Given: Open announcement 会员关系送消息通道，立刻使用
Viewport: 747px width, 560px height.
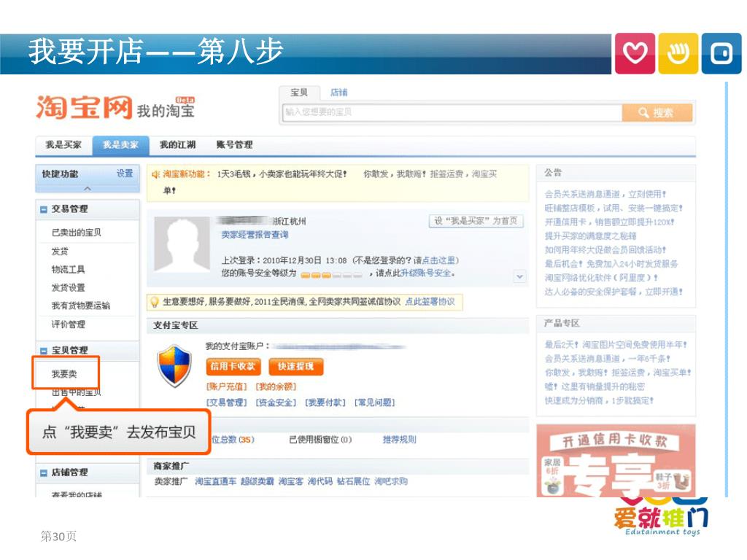Looking at the screenshot, I should [605, 194].
